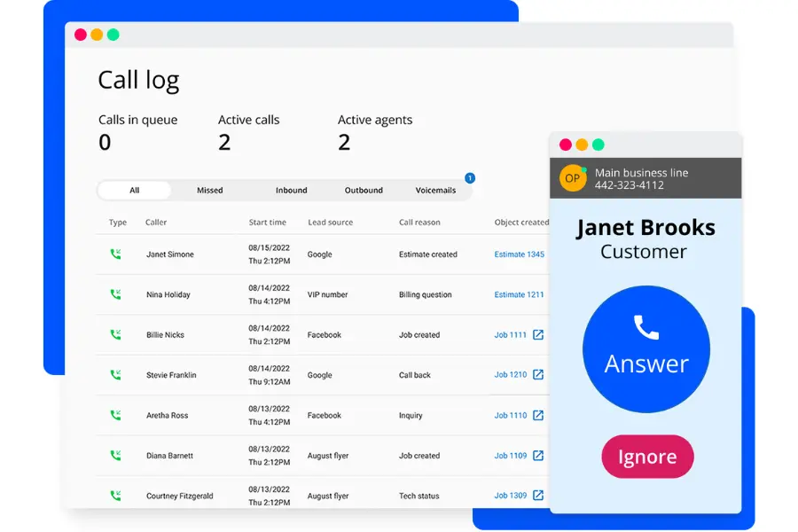798x532 pixels.
Task: Click the Object created column header
Action: coord(521,223)
